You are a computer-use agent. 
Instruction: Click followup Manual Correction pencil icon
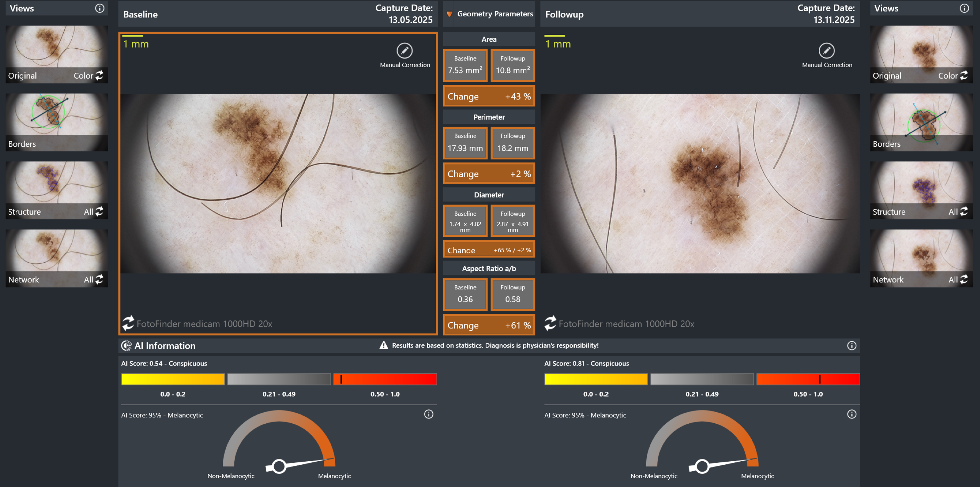[x=826, y=50]
